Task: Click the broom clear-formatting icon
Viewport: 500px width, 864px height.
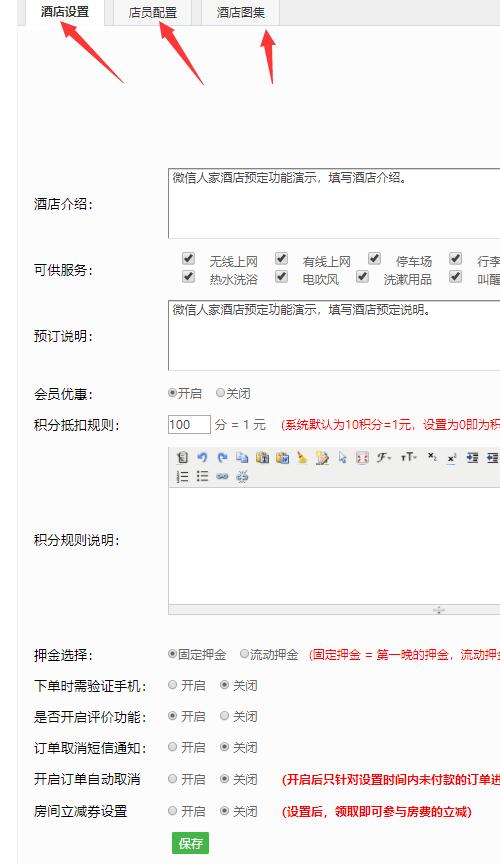Action: point(302,457)
